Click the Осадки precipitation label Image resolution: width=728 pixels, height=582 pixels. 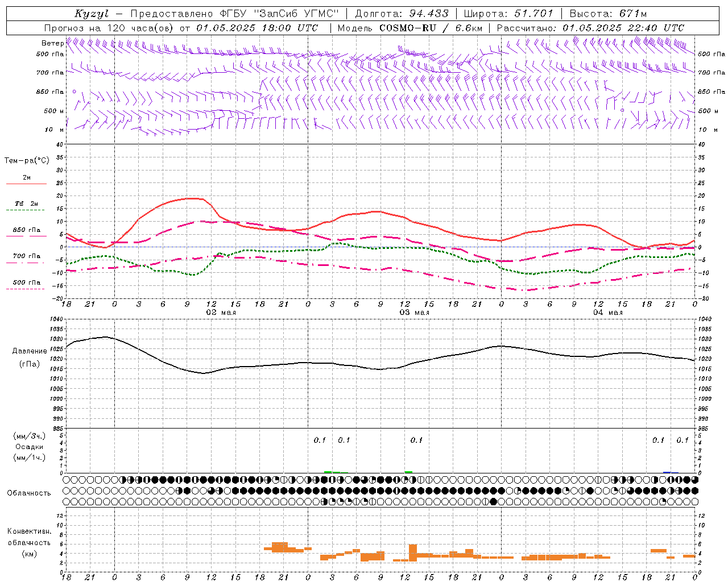coord(29,447)
